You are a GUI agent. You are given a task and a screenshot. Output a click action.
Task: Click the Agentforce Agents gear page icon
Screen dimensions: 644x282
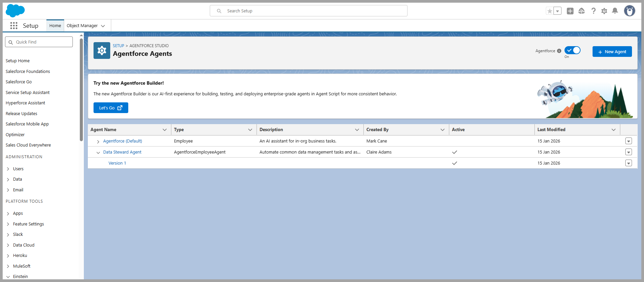tap(102, 51)
